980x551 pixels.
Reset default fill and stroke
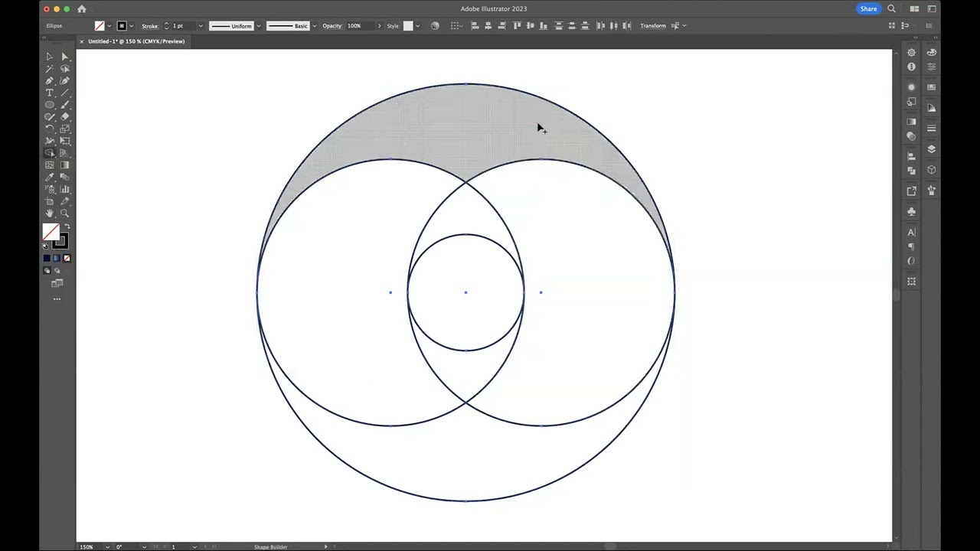coord(45,246)
